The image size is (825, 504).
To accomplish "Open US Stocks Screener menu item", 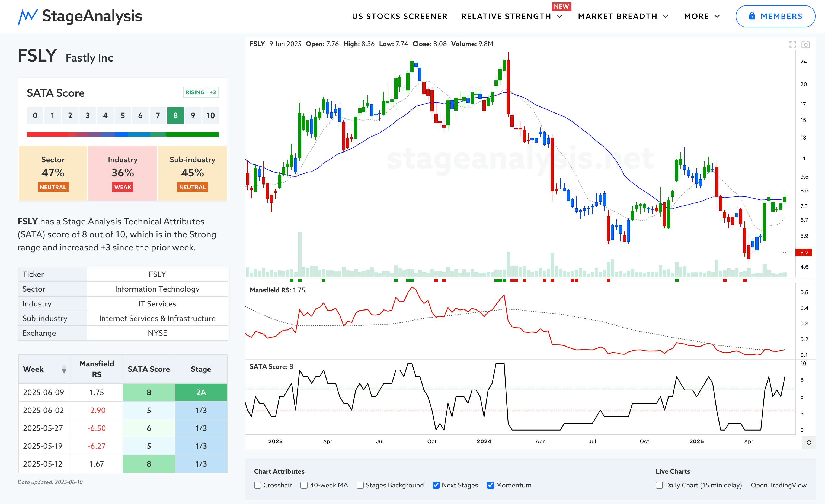I will (x=399, y=16).
